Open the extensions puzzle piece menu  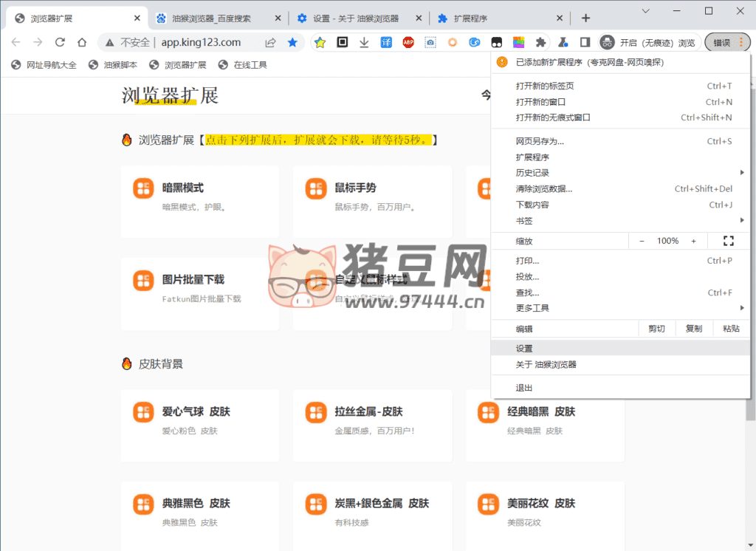pos(540,43)
